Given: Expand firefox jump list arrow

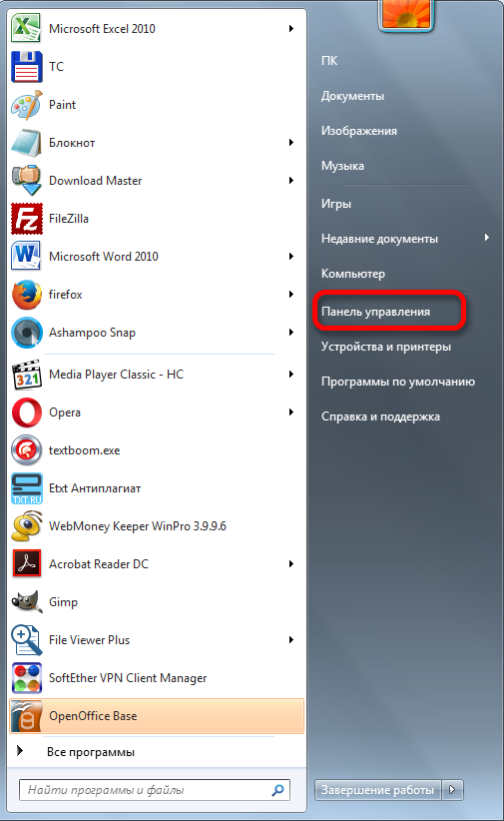Looking at the screenshot, I should (x=291, y=295).
